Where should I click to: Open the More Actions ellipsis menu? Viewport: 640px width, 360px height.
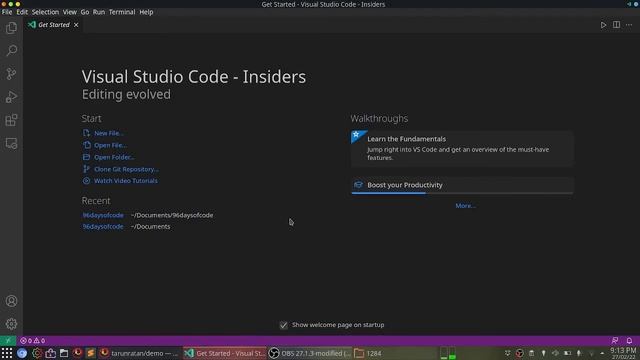tap(629, 25)
